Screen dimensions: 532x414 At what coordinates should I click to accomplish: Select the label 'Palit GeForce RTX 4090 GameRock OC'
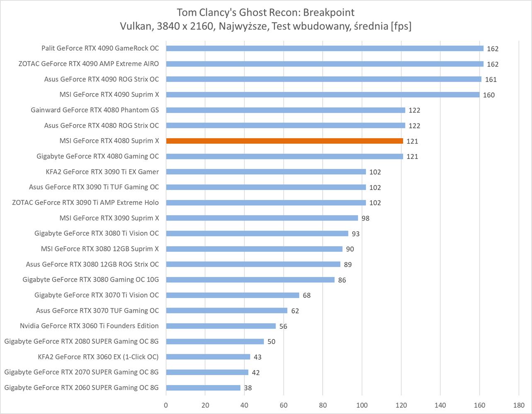(x=100, y=48)
